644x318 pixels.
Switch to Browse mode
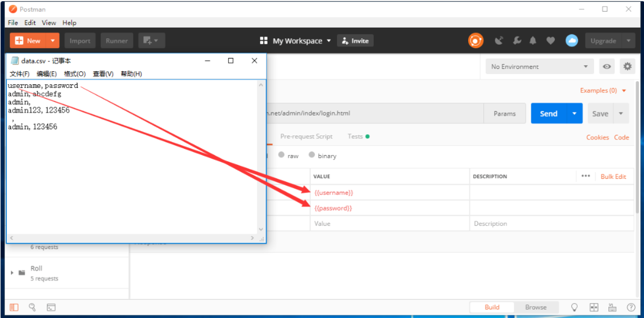click(536, 308)
